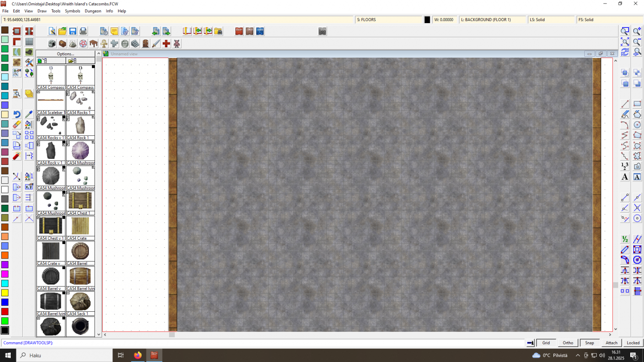Open the File menu

pyautogui.click(x=6, y=11)
